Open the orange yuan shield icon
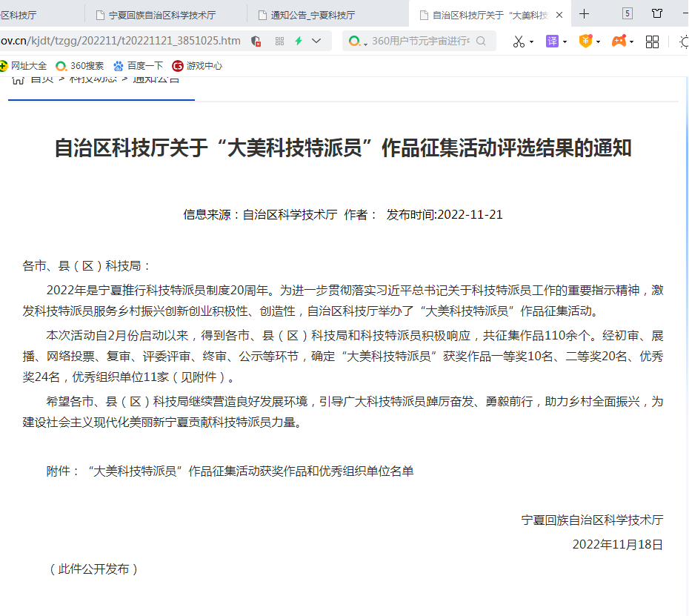The width and height of the screenshot is (689, 616). coord(585,41)
